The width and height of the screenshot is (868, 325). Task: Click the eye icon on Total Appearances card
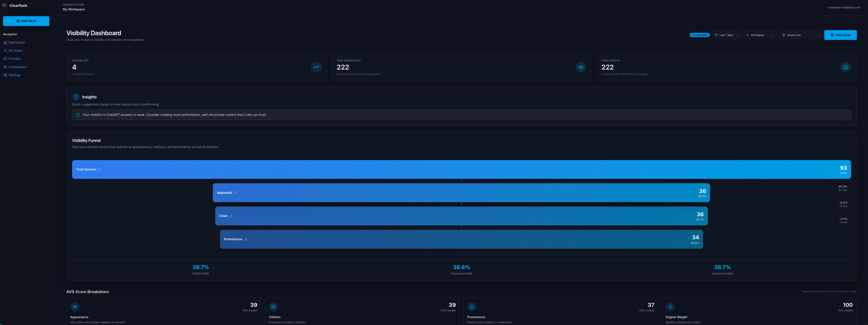tap(581, 67)
